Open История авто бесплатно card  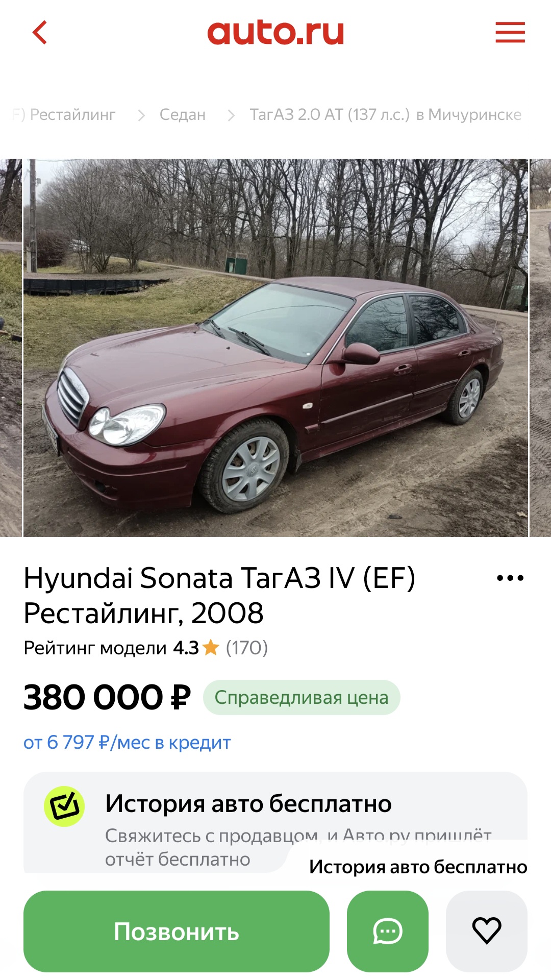click(275, 822)
